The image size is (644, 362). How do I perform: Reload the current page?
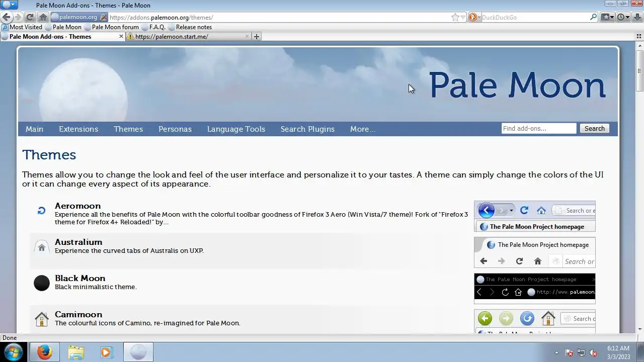click(x=30, y=17)
